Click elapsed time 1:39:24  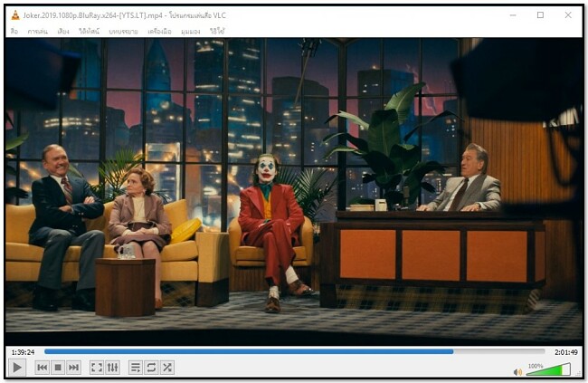click(23, 352)
